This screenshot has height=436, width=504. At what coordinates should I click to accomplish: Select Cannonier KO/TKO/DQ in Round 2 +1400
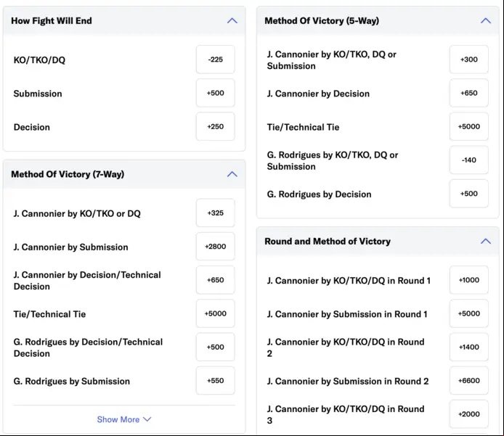click(469, 347)
